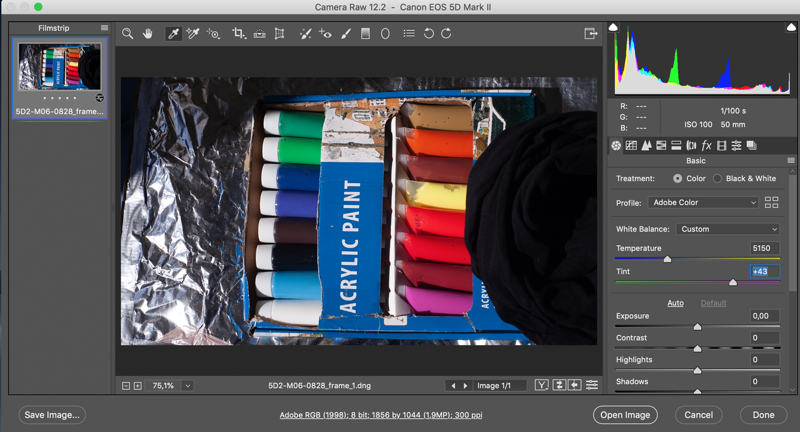Image resolution: width=800 pixels, height=432 pixels.
Task: Switch to the Effects fx tab
Action: coord(707,146)
